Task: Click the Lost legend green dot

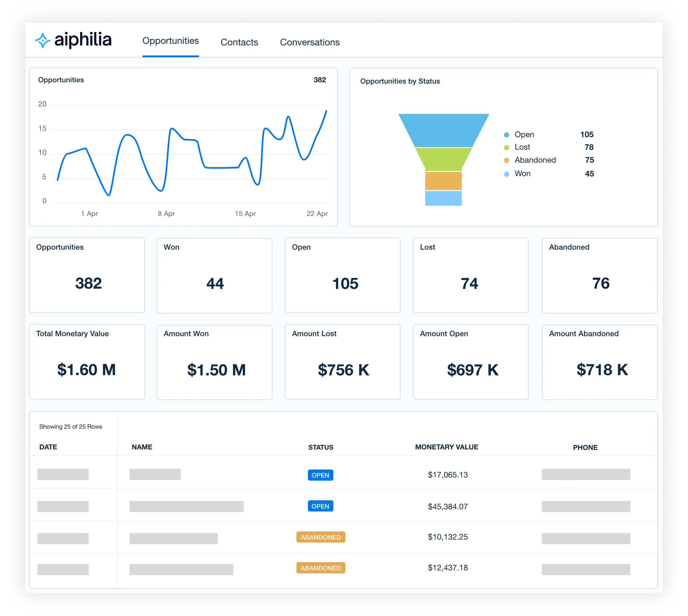Action: [506, 148]
